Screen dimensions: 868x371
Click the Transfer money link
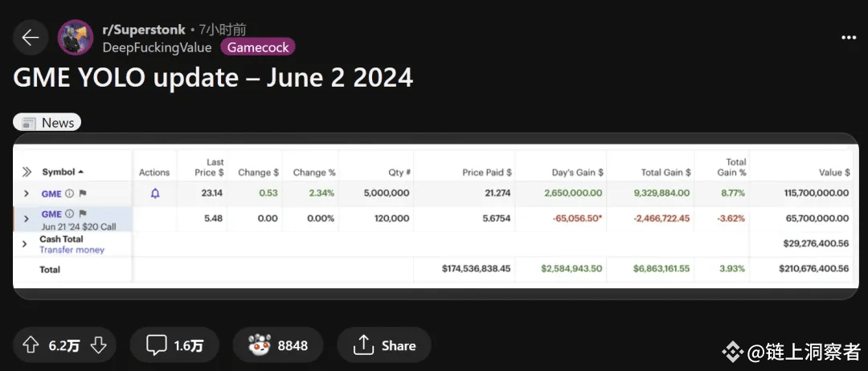72,250
